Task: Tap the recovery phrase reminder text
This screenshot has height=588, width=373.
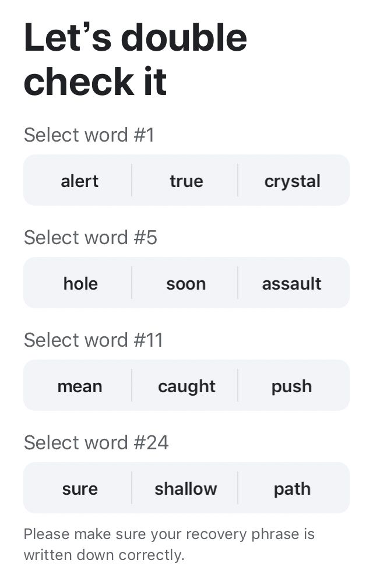Action: click(x=169, y=544)
